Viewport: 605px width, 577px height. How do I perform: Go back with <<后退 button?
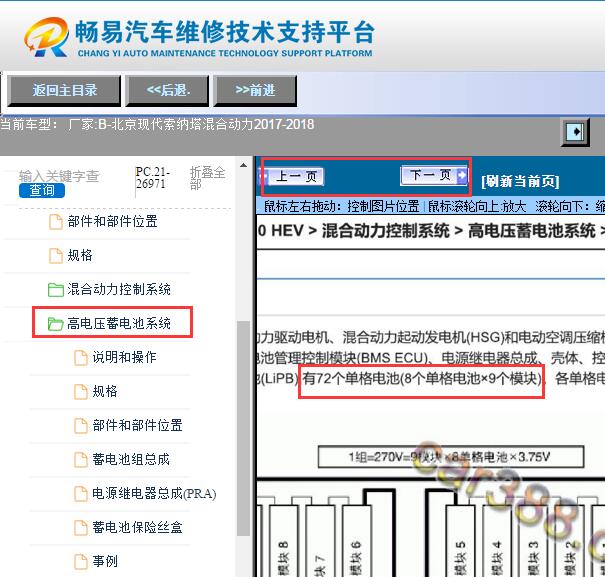coord(167,91)
